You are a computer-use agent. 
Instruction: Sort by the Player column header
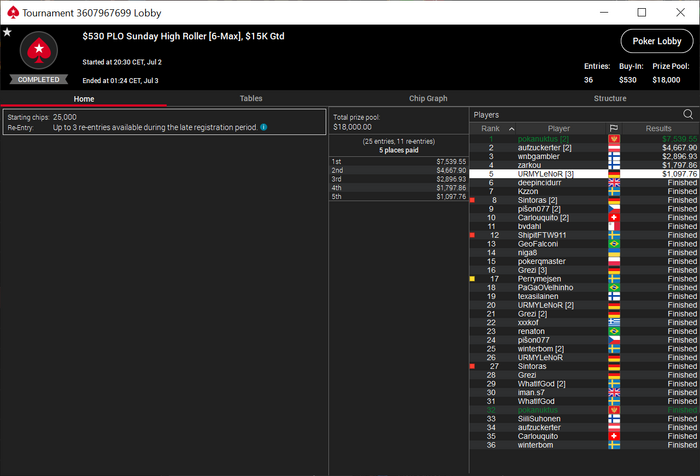558,129
